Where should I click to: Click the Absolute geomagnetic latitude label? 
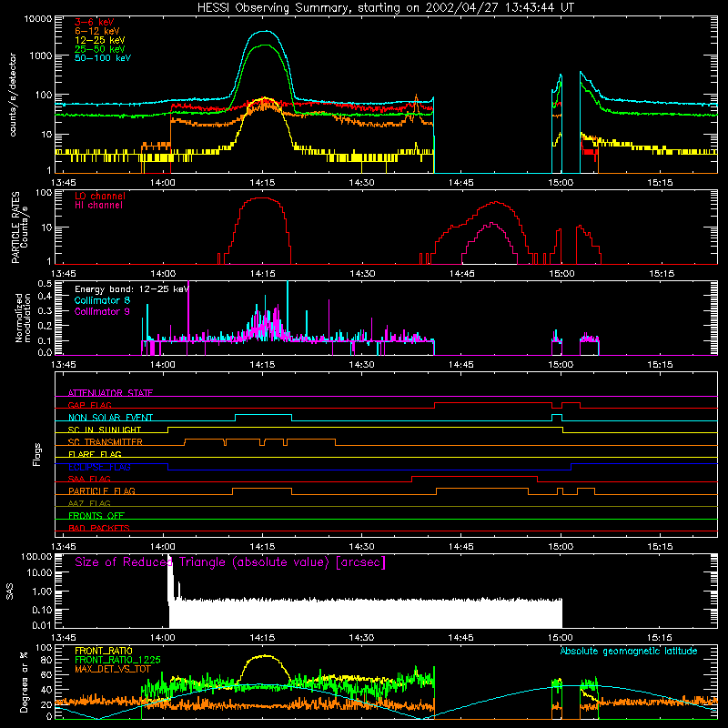629,651
